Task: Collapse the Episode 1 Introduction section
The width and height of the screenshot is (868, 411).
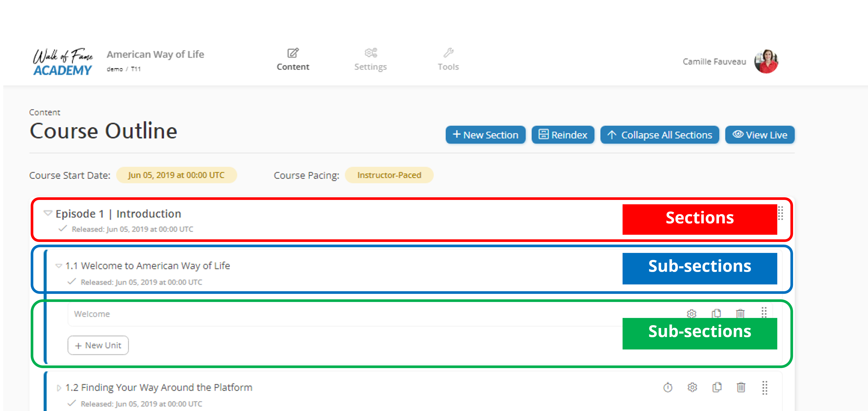Action: [x=48, y=213]
